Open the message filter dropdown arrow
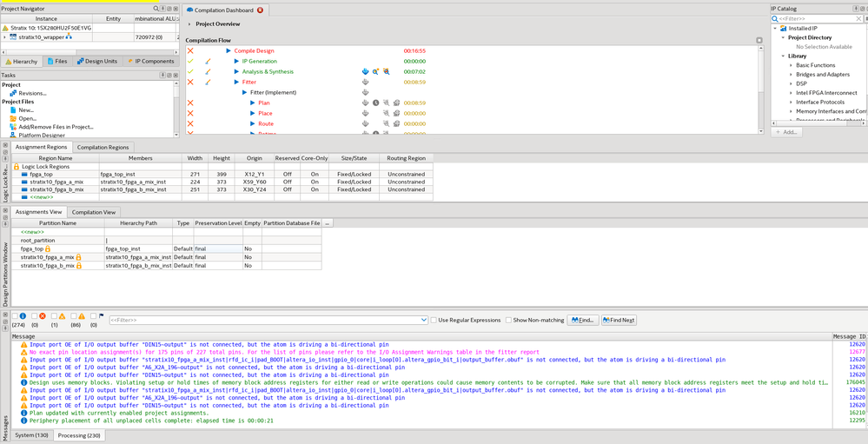This screenshot has height=444, width=868. coord(425,320)
